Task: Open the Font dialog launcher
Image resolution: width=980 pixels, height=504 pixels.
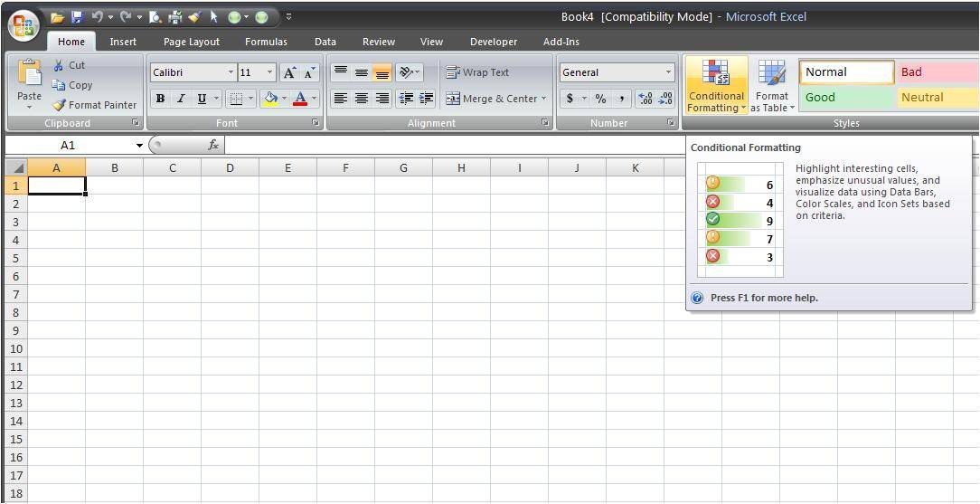Action: pos(316,123)
